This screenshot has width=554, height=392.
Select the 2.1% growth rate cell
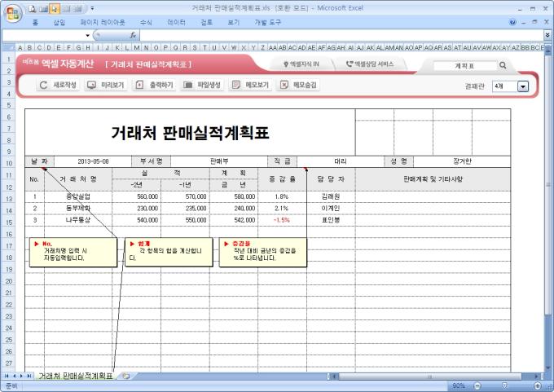tap(282, 209)
